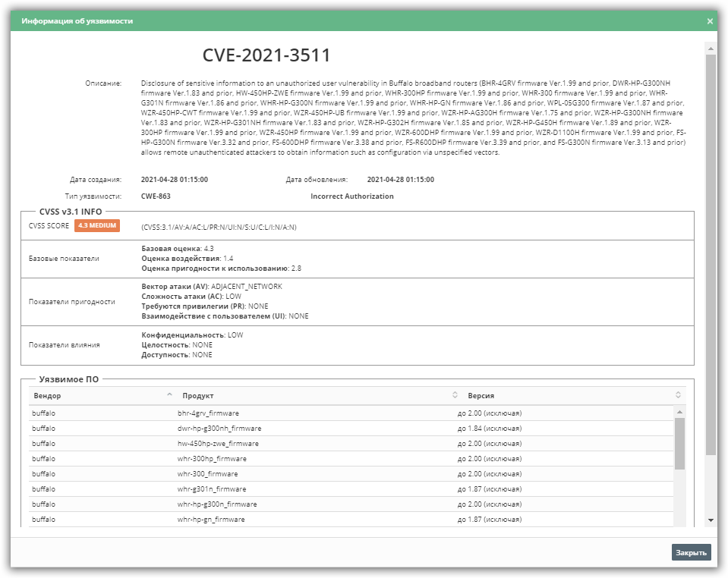Click the vulnerability description paragraph

(x=413, y=118)
